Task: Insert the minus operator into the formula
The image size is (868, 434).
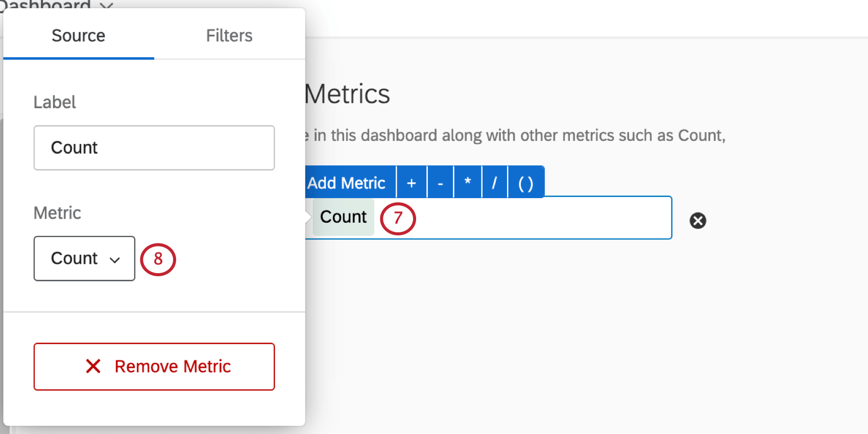Action: click(440, 182)
